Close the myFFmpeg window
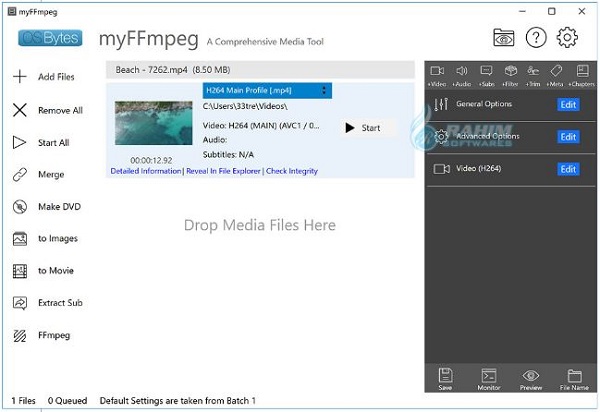 582,11
